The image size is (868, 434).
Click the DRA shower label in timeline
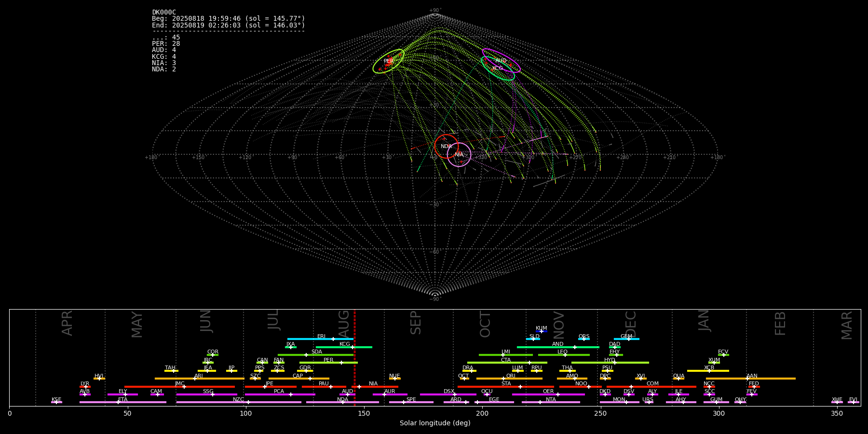click(x=468, y=368)
